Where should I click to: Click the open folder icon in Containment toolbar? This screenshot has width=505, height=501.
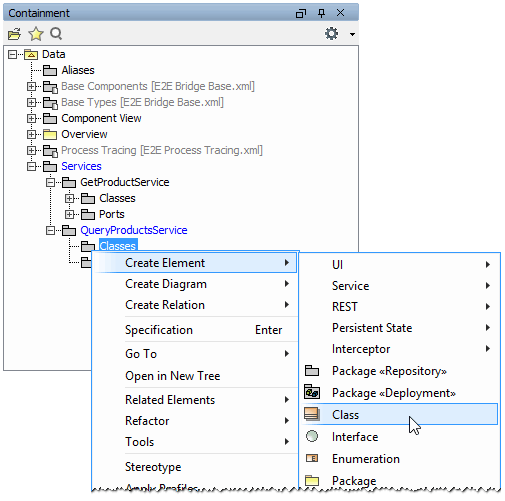coord(14,34)
